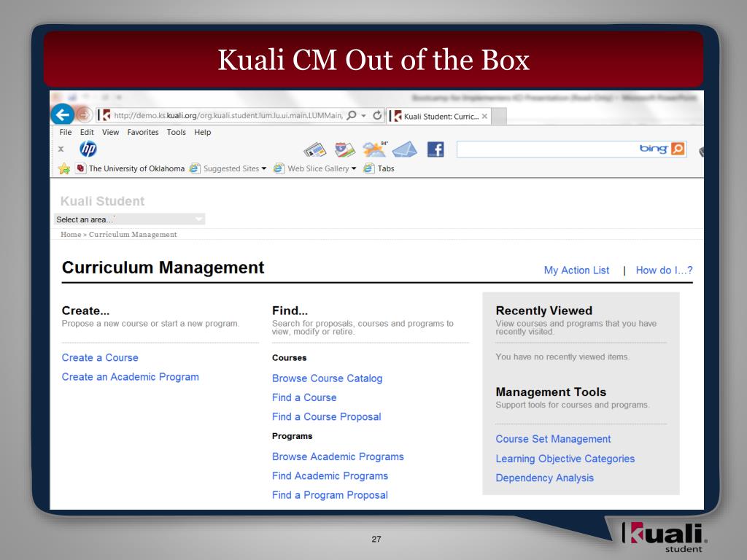This screenshot has width=747, height=560.
Task: Click Find a Course Proposal link
Action: 327,416
